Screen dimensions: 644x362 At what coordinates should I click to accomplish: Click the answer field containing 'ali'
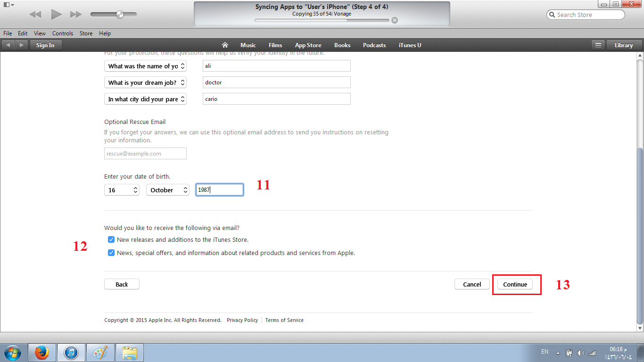(x=277, y=66)
